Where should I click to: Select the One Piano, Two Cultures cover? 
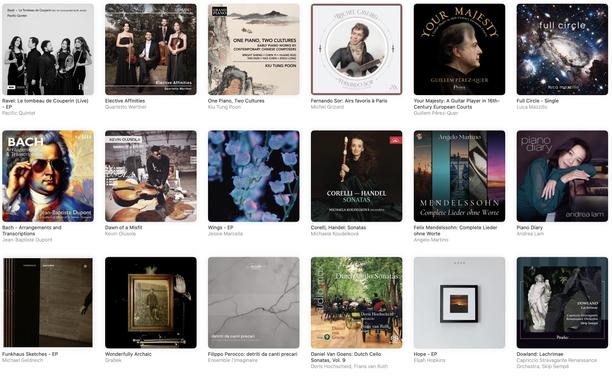point(254,50)
